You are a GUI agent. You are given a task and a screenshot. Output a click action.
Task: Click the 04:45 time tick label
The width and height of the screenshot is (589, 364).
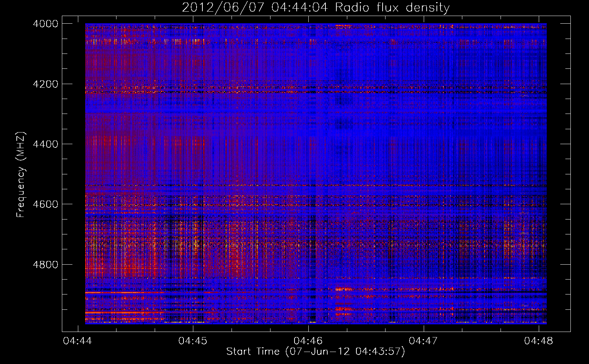coord(193,341)
